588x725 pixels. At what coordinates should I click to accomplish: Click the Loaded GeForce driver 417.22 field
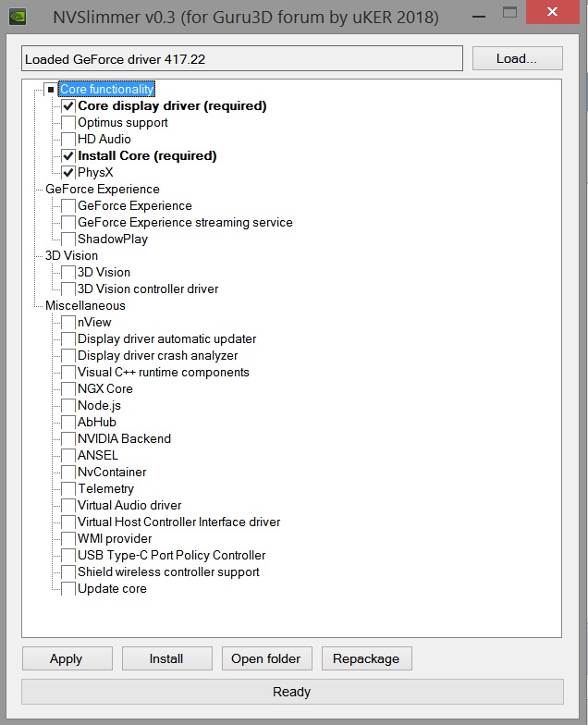[x=242, y=59]
